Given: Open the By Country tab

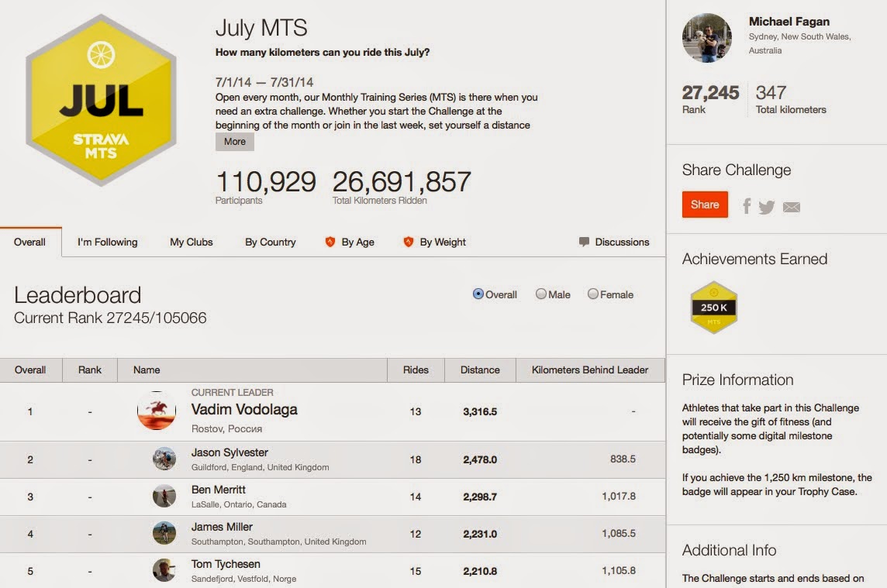Looking at the screenshot, I should point(271,242).
